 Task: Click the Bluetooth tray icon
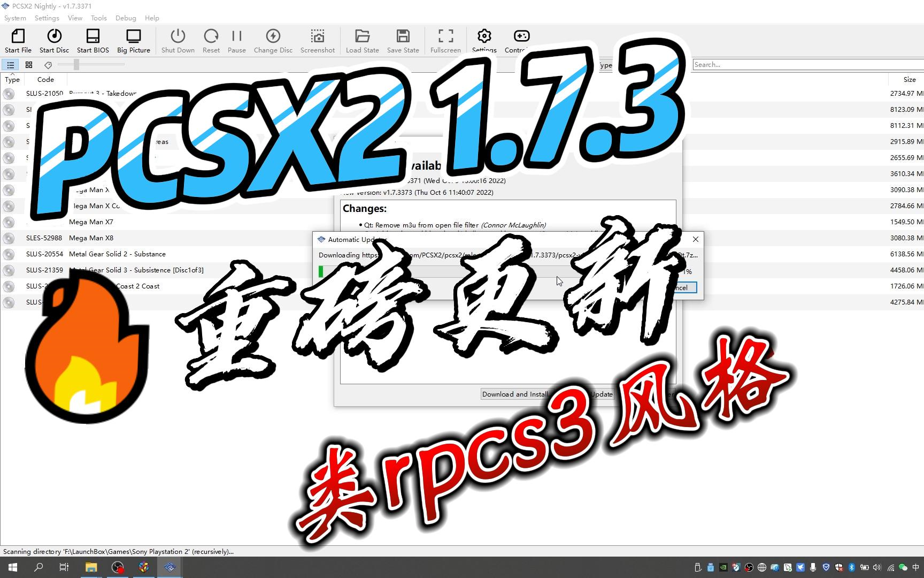[x=851, y=567]
